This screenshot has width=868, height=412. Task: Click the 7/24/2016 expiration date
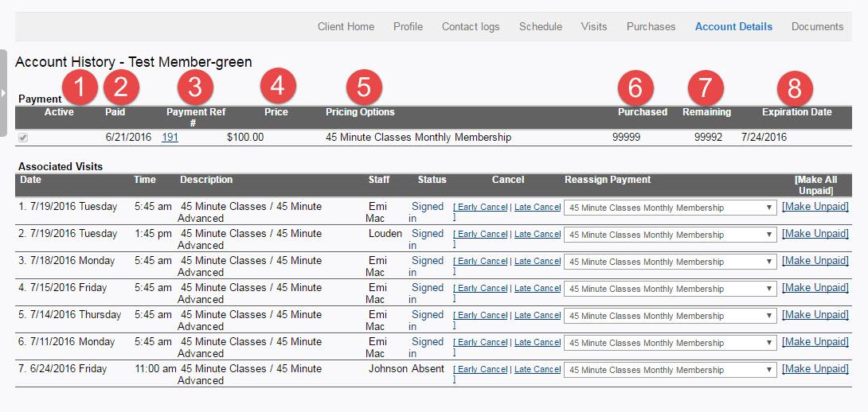click(x=764, y=137)
